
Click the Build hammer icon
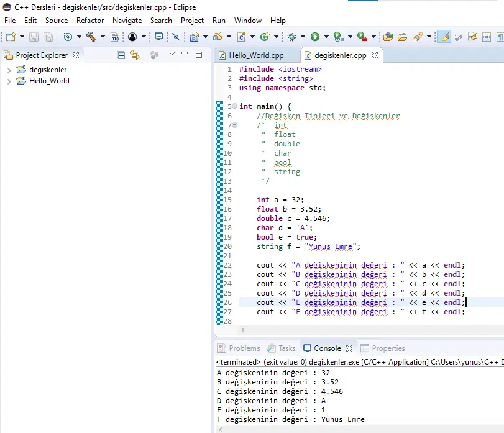[91, 37]
